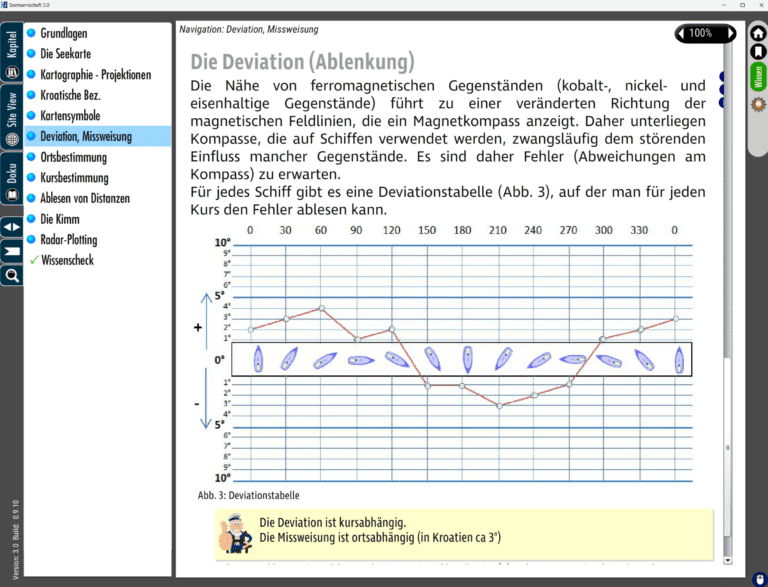Image resolution: width=768 pixels, height=587 pixels.
Task: Click the 100% zoom value
Action: coord(700,33)
